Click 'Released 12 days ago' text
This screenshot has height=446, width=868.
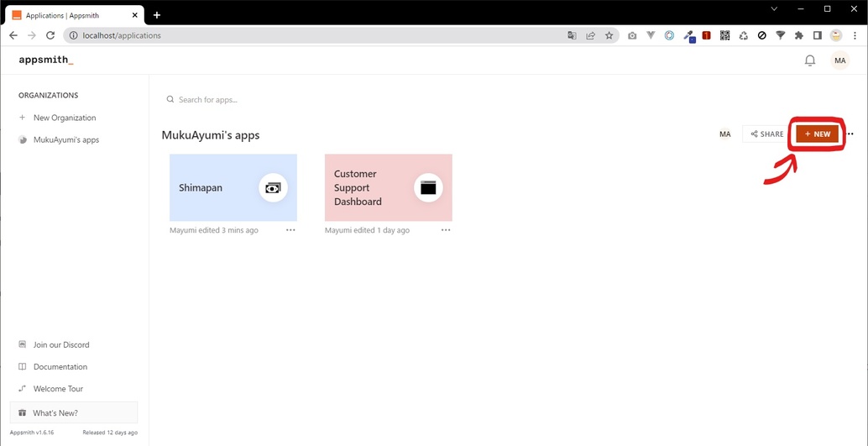(110, 433)
